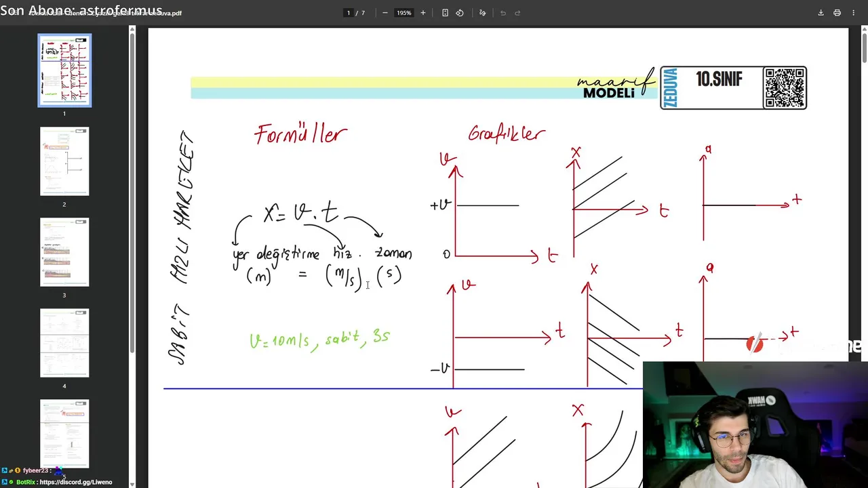Screen dimensions: 868x488
Task: Click the fit to page icon
Action: (x=445, y=13)
